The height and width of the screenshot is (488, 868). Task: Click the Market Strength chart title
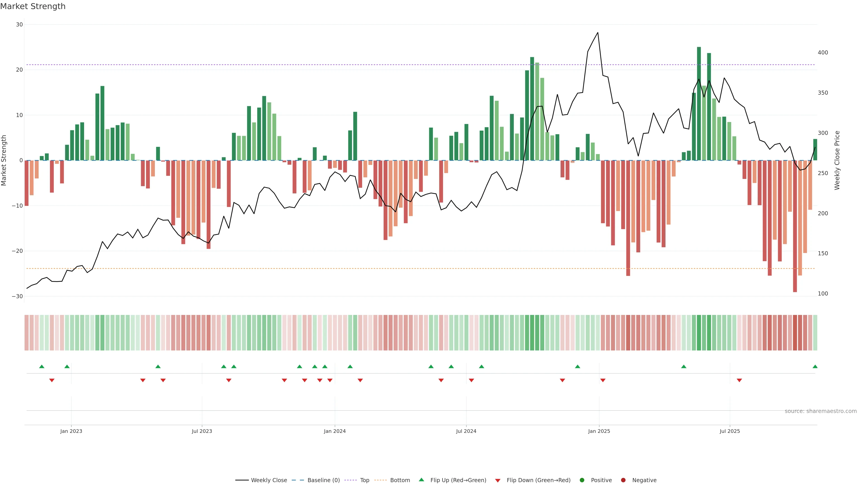(x=33, y=6)
